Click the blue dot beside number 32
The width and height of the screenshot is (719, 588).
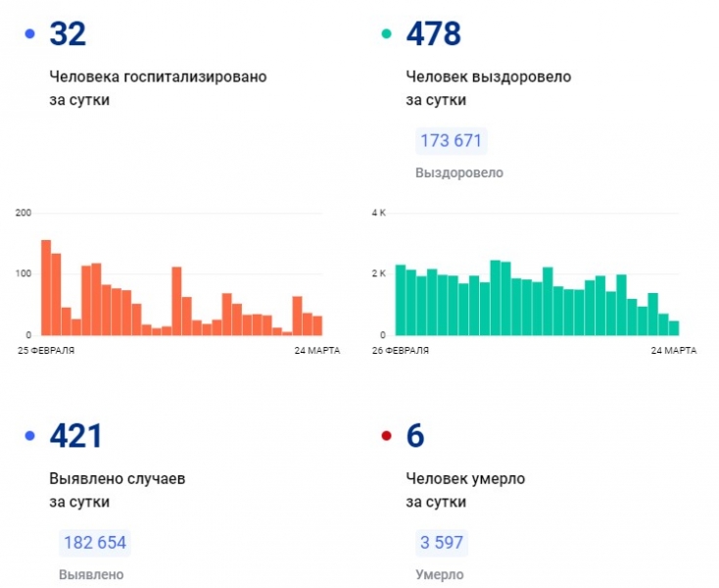[x=29, y=34]
